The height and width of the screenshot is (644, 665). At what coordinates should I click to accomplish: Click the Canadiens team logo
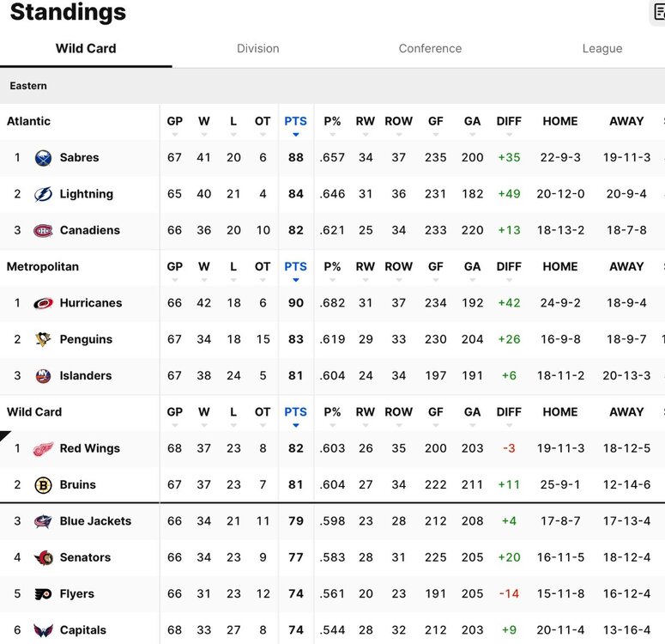pyautogui.click(x=43, y=230)
